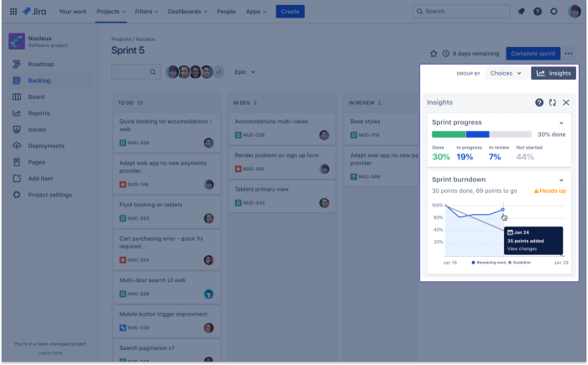Click the Insights help question icon
Viewport: 588px width, 365px height.
[539, 102]
